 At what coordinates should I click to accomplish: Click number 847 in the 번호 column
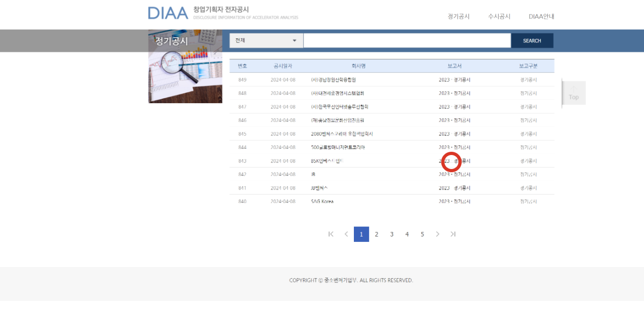243,107
